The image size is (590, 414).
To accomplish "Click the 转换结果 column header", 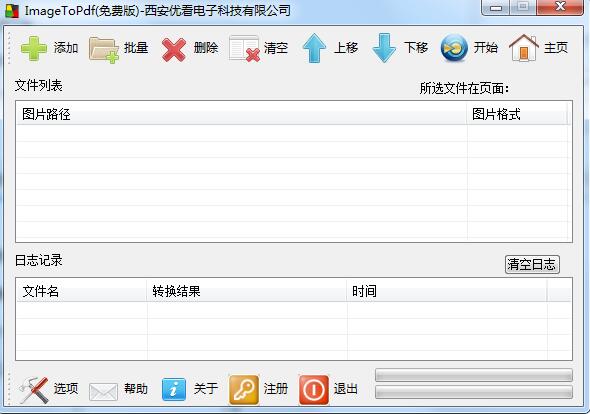I will (x=246, y=291).
